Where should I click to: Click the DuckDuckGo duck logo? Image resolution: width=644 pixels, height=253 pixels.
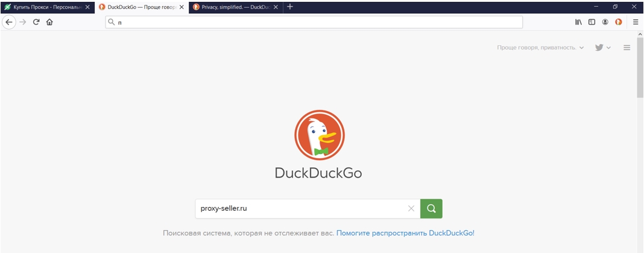tap(320, 135)
